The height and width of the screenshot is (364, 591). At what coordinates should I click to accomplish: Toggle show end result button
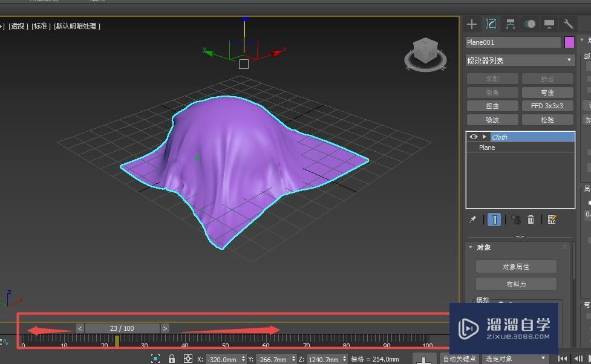click(494, 219)
